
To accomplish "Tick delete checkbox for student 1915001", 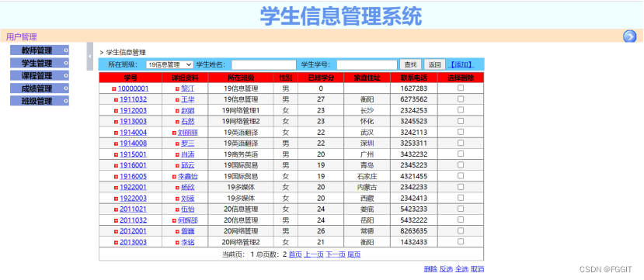I will click(x=461, y=154).
